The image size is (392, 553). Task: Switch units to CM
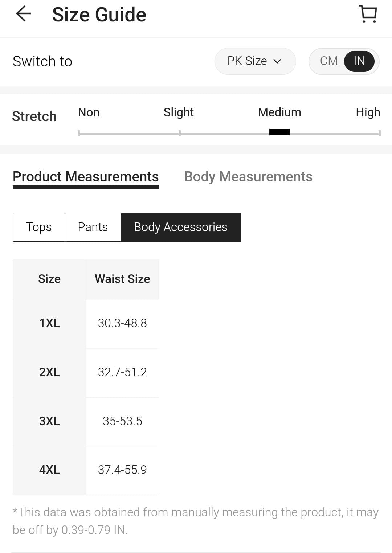tap(329, 61)
